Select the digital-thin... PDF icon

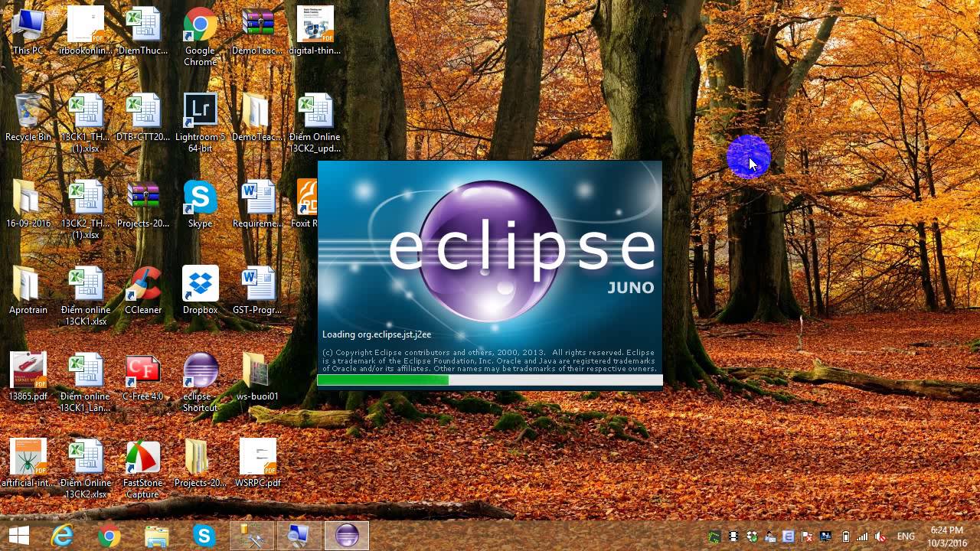pos(315,31)
